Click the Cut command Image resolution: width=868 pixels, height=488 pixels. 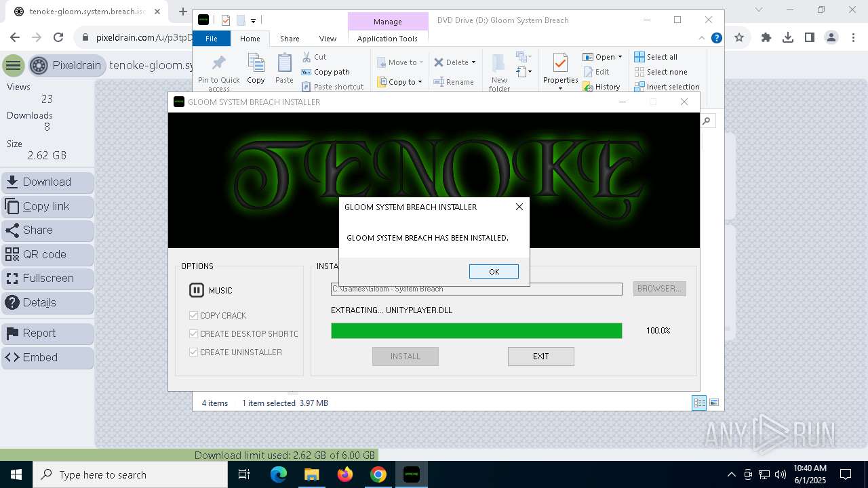pos(314,57)
